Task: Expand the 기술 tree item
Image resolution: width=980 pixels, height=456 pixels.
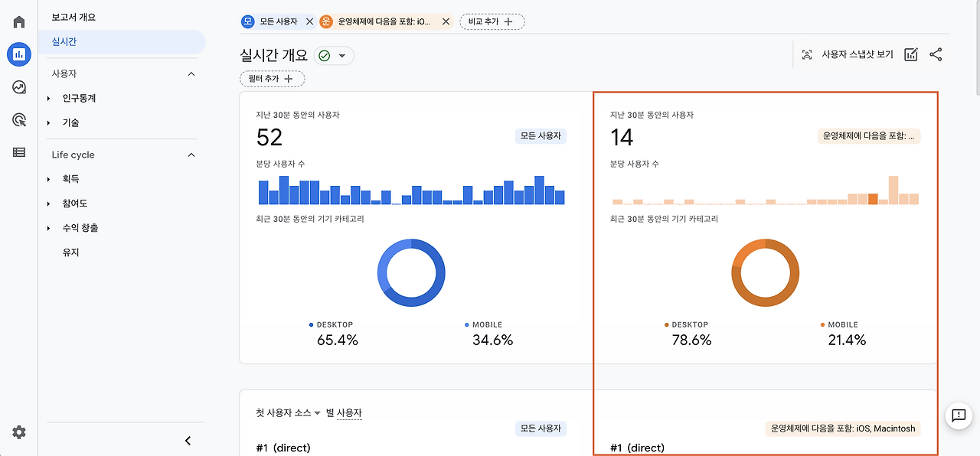Action: tap(48, 123)
